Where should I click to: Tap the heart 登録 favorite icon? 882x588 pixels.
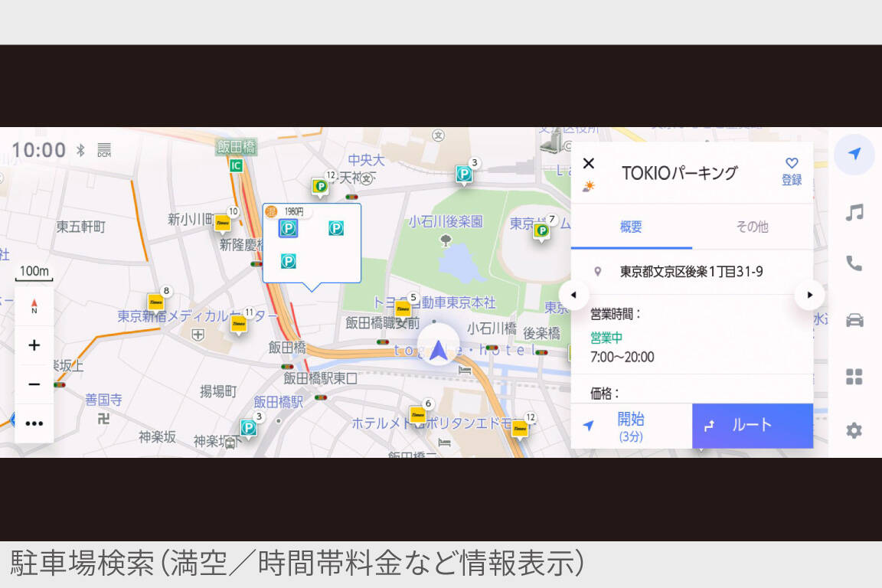coord(792,171)
